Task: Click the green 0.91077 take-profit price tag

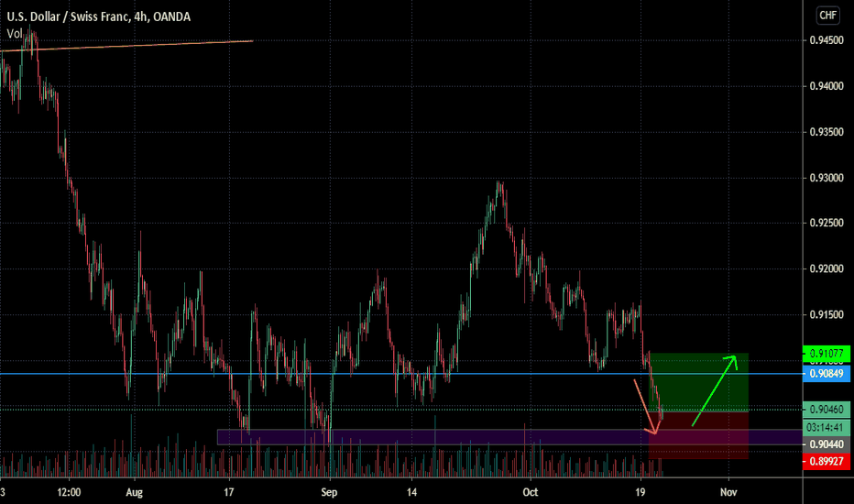Action: pyautogui.click(x=827, y=354)
